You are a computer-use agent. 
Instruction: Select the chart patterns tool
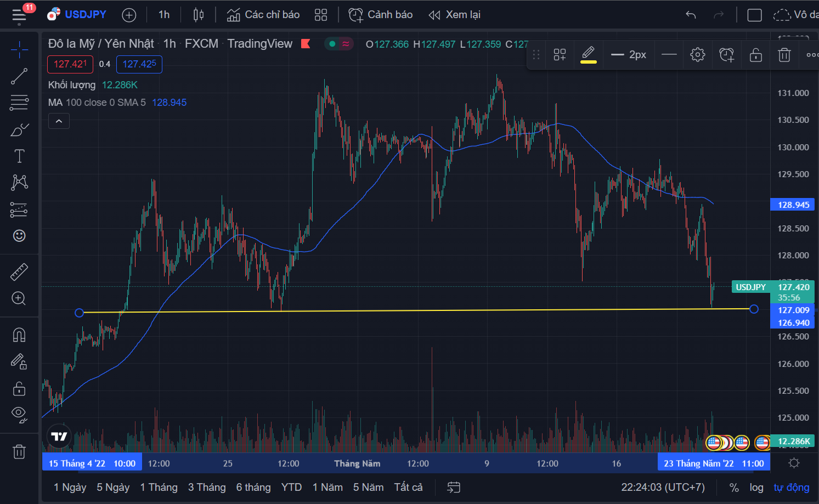coord(19,182)
